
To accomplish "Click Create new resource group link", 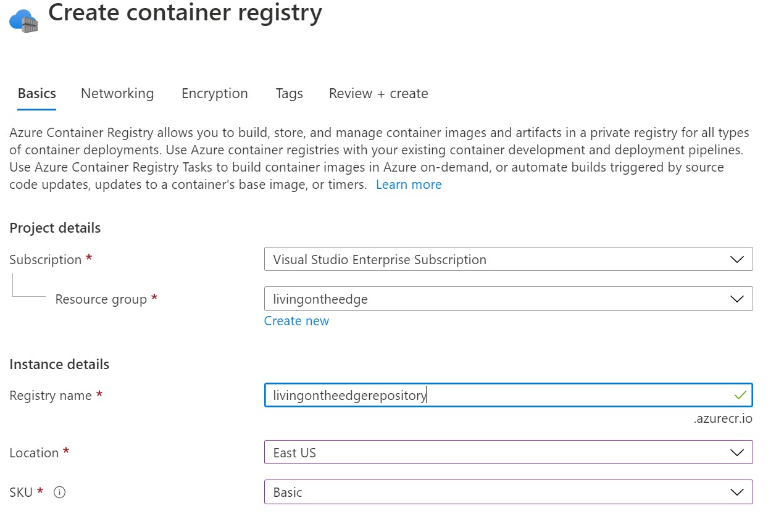I will (296, 321).
